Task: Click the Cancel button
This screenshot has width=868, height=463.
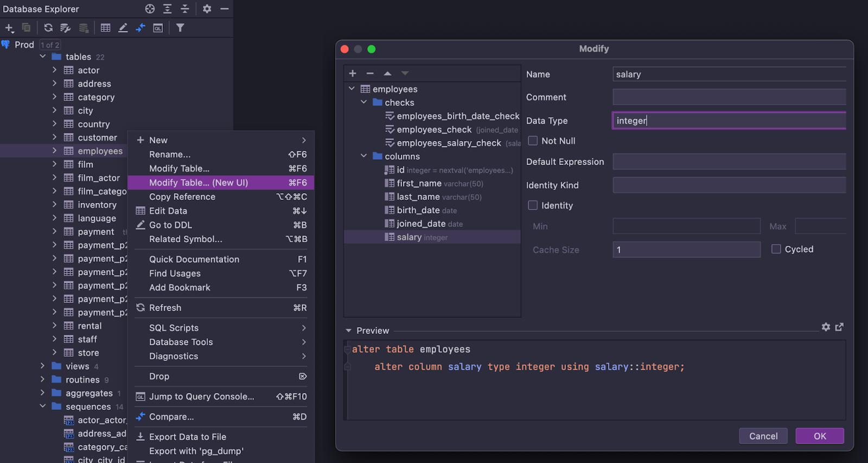Action: coord(763,436)
